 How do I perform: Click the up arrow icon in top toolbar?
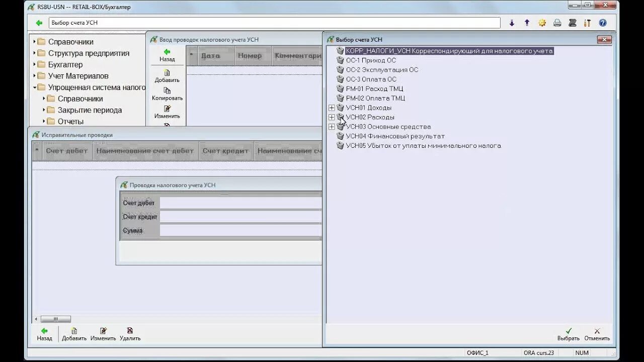527,23
